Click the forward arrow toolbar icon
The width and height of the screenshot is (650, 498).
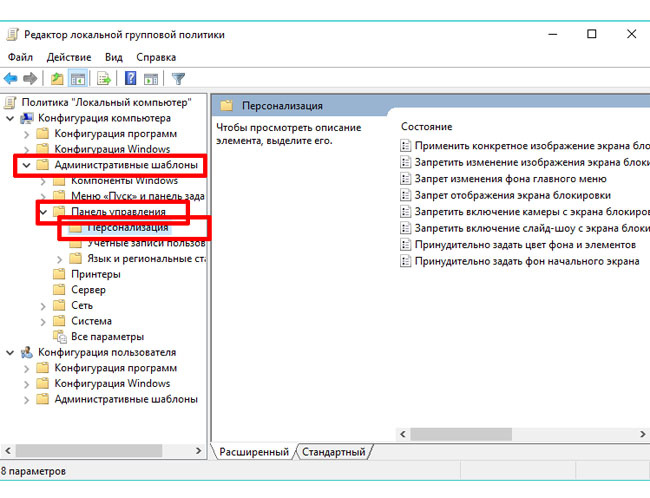tap(30, 78)
